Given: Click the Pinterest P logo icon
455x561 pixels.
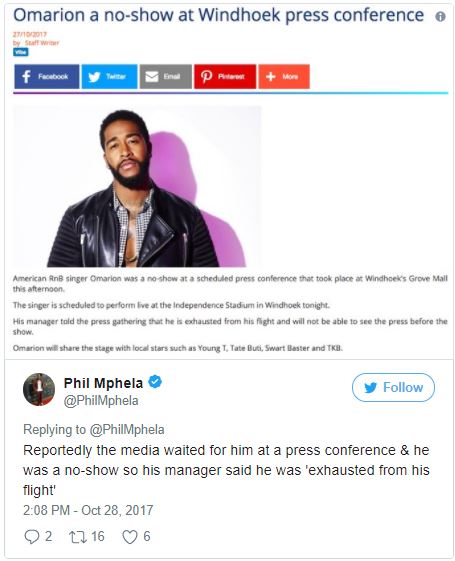Looking at the screenshot, I should 206,77.
